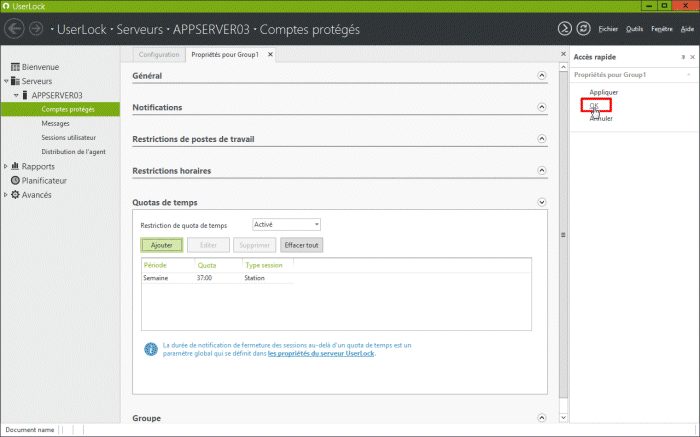Image resolution: width=700 pixels, height=437 pixels.
Task: Expand the Avancés tree node
Action: 6,195
